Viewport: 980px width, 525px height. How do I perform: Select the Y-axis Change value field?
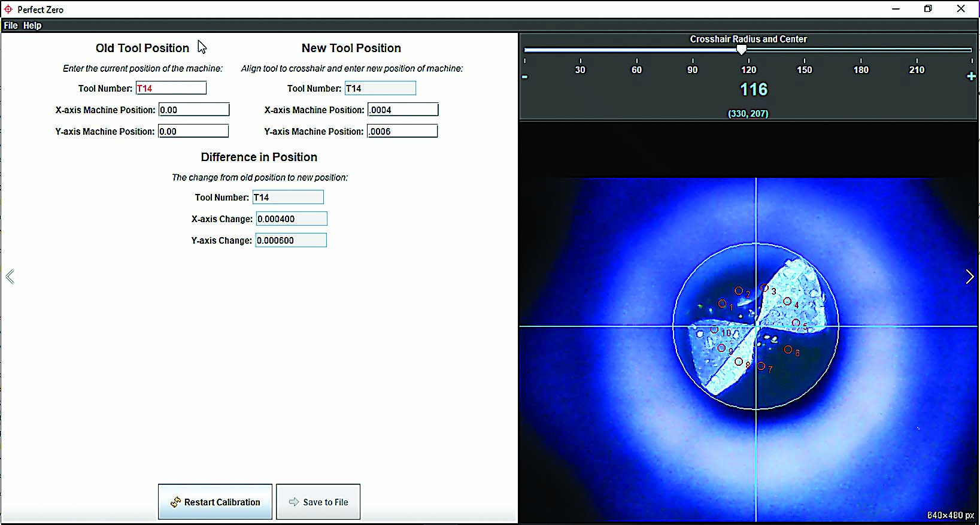point(291,240)
